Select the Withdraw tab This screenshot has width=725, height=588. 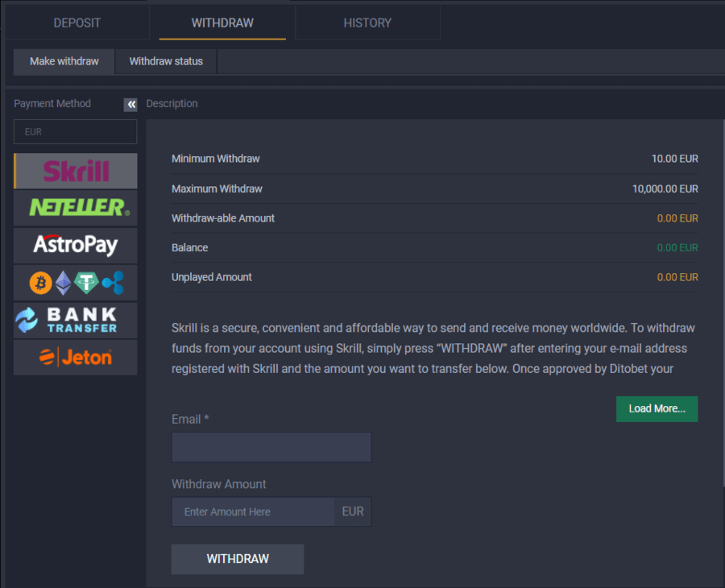click(x=222, y=23)
